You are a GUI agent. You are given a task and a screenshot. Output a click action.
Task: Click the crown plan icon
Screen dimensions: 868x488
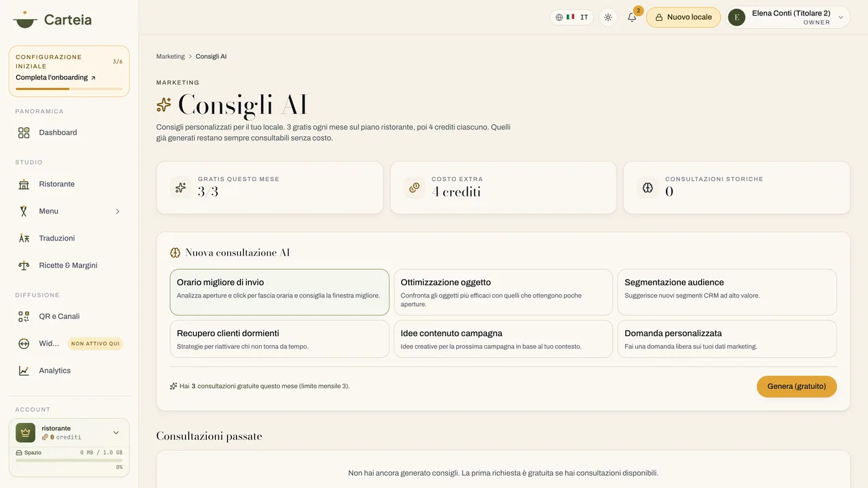point(26,432)
